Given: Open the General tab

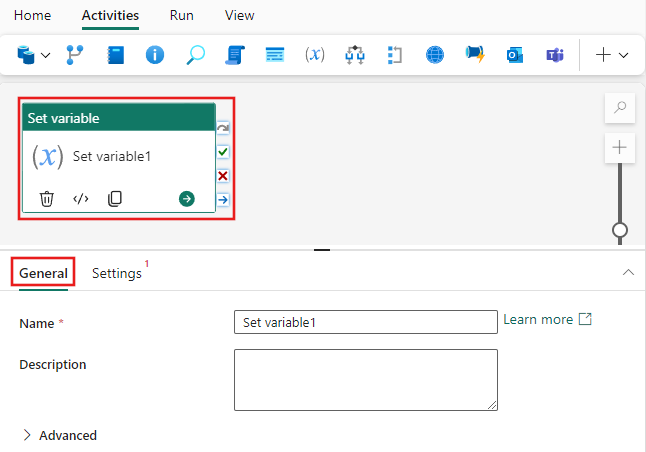Looking at the screenshot, I should (43, 273).
